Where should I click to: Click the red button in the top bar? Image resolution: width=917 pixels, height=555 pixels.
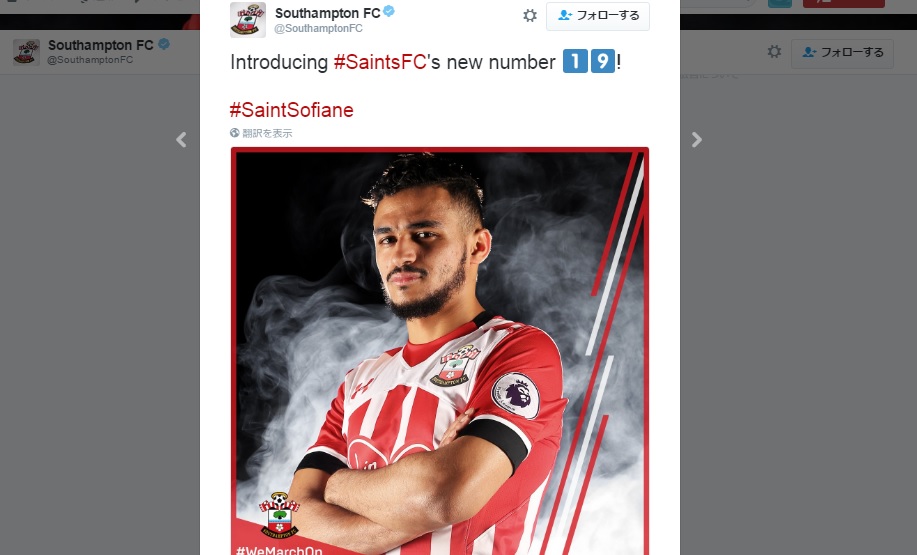[x=843, y=3]
